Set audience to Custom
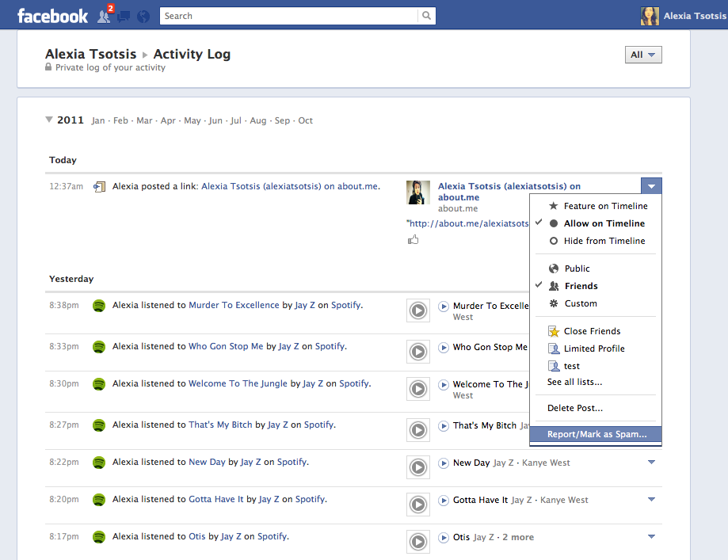The height and width of the screenshot is (560, 728). pos(596,303)
